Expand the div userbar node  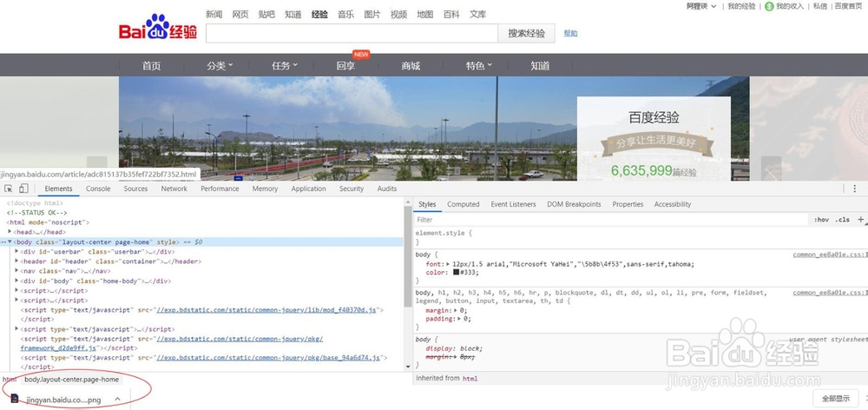(16, 252)
